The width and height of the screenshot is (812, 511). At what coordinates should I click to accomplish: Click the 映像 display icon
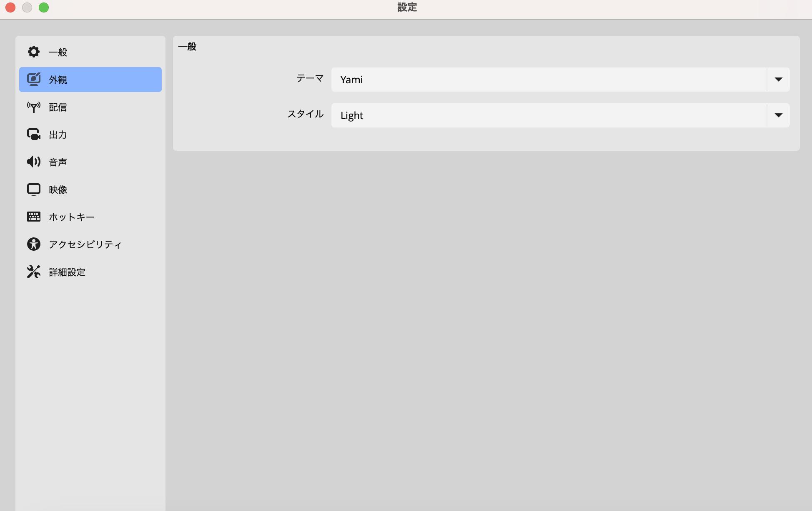[x=34, y=189]
